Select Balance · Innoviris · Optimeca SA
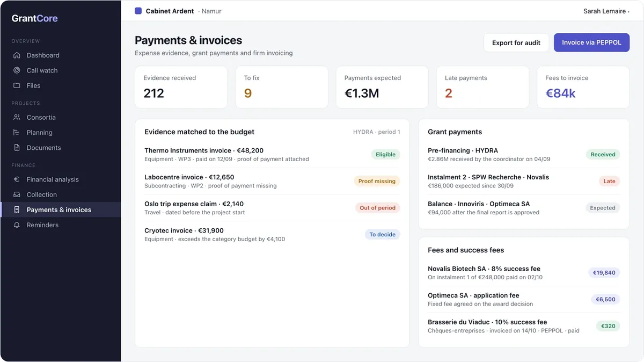This screenshot has width=644, height=362. click(524, 208)
